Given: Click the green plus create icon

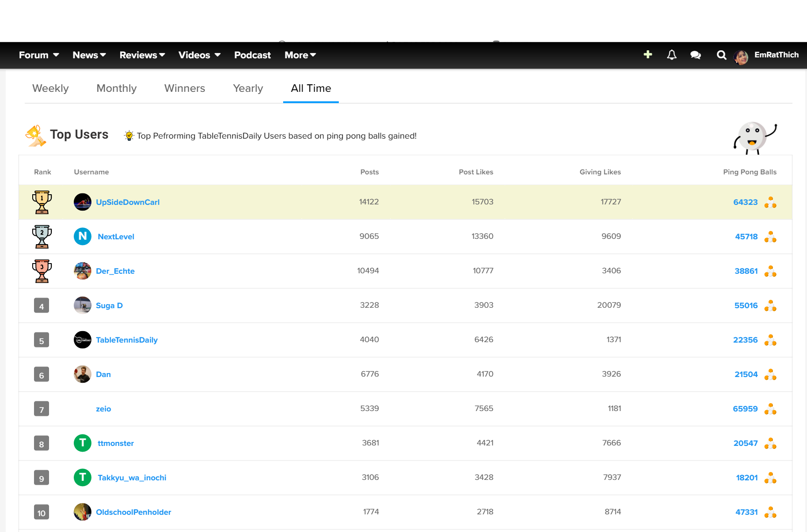Looking at the screenshot, I should pos(648,54).
